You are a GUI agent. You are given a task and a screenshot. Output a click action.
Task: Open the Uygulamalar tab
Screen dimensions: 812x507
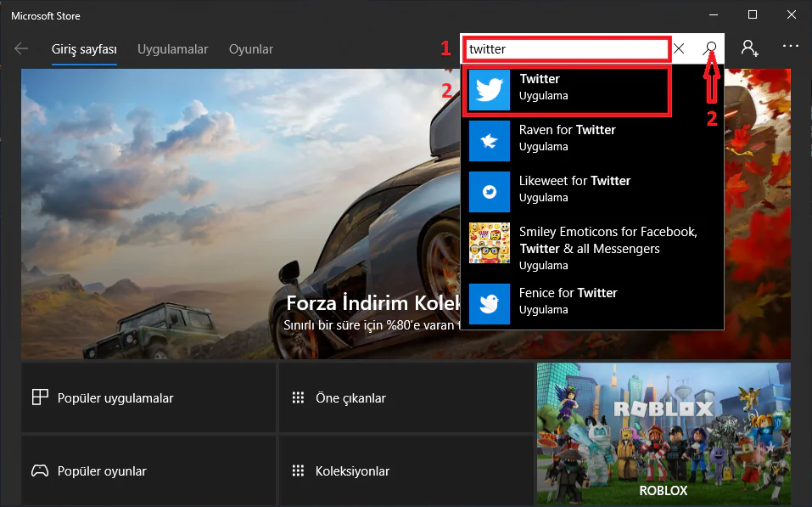point(172,49)
